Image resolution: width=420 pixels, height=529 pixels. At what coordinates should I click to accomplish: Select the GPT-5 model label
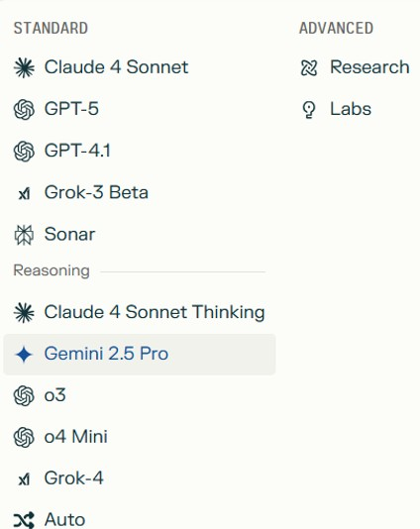click(71, 109)
